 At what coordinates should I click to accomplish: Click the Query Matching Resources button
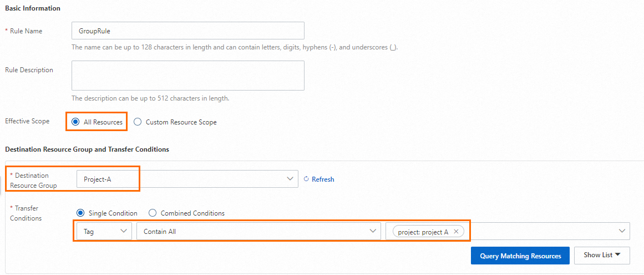tap(520, 256)
